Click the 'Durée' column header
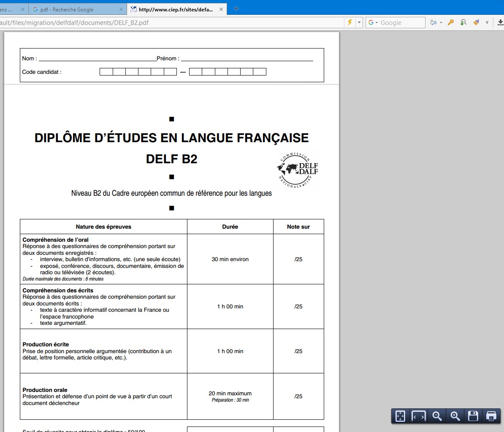 click(x=230, y=227)
